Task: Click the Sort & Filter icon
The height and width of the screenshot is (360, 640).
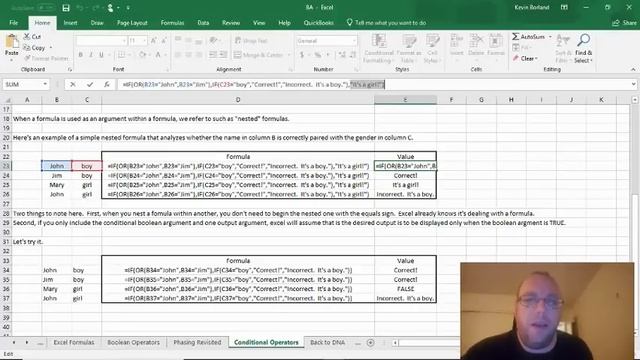Action: click(x=563, y=41)
